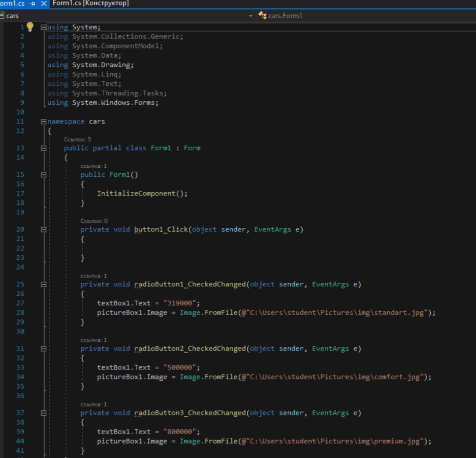Image resolution: width=476 pixels, height=458 pixels.
Task: Click the InitializeComponent method call
Action: click(x=136, y=194)
